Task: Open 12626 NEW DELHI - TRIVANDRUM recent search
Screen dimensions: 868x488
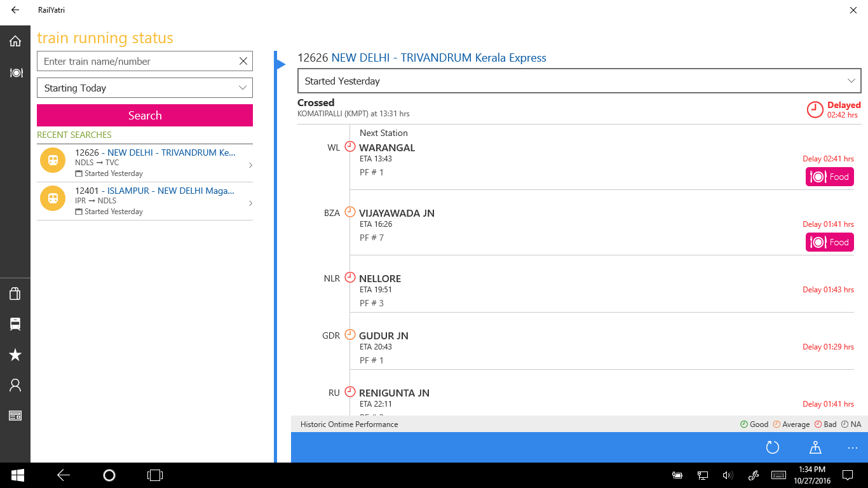Action: [145, 163]
